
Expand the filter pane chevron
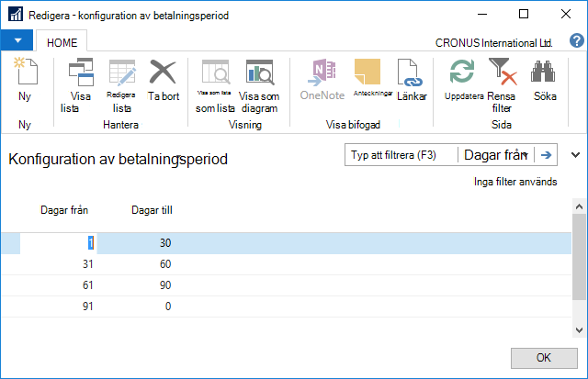pos(575,155)
